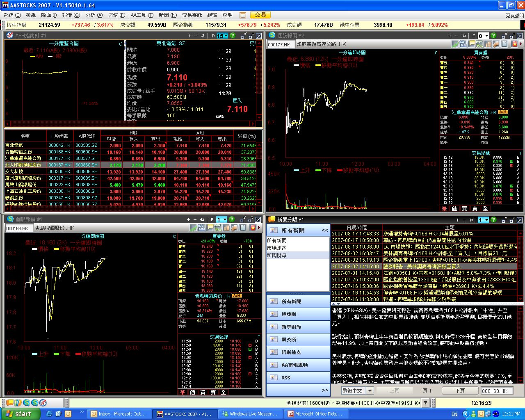Open chart icon in 個股報價 #1 toolbar
The height and width of the screenshot is (420, 525).
[x=193, y=227]
